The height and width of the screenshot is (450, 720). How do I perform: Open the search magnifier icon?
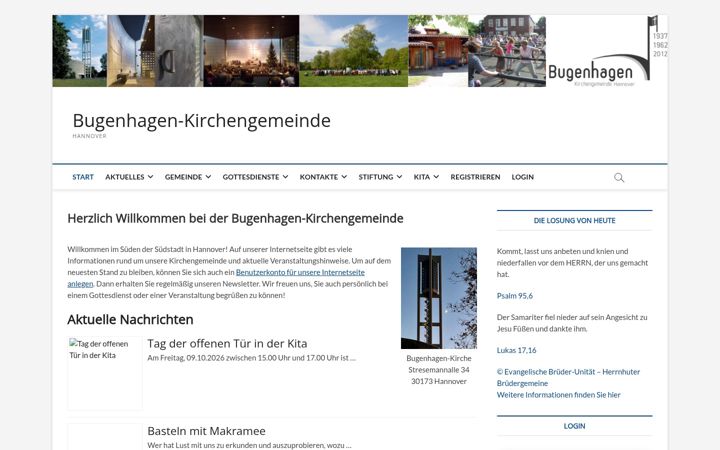[x=619, y=177]
